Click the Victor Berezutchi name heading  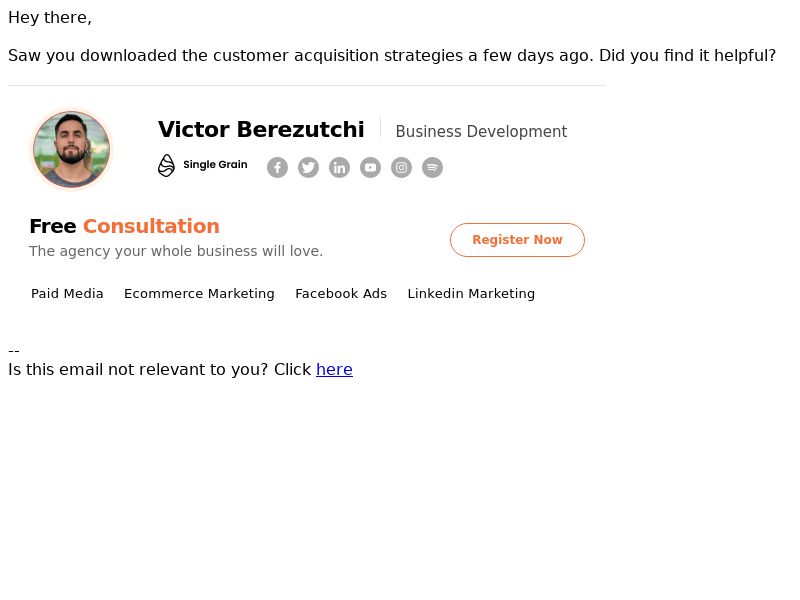261,130
